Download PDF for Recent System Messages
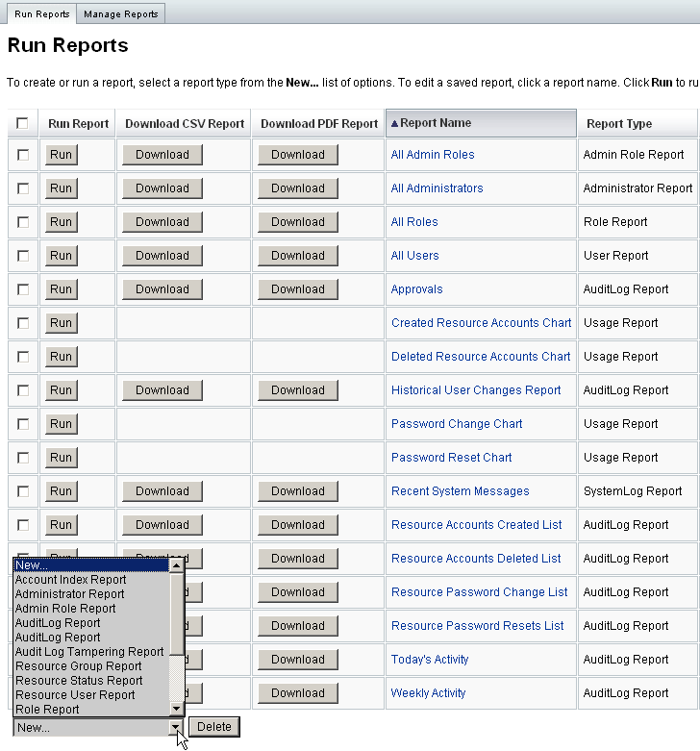The image size is (700, 751). coord(298,491)
